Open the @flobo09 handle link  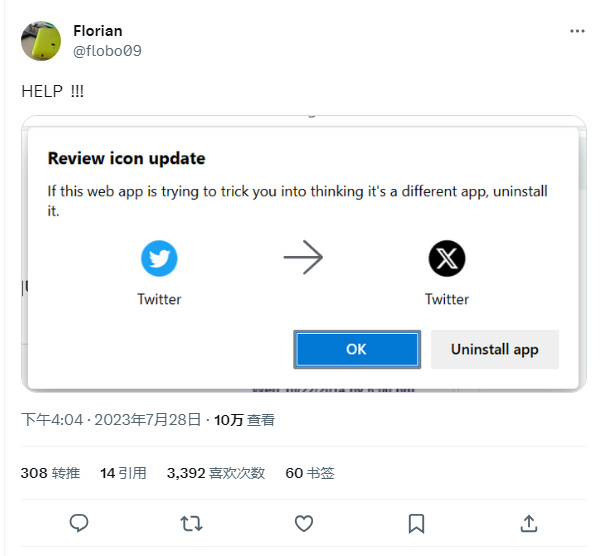[107, 51]
